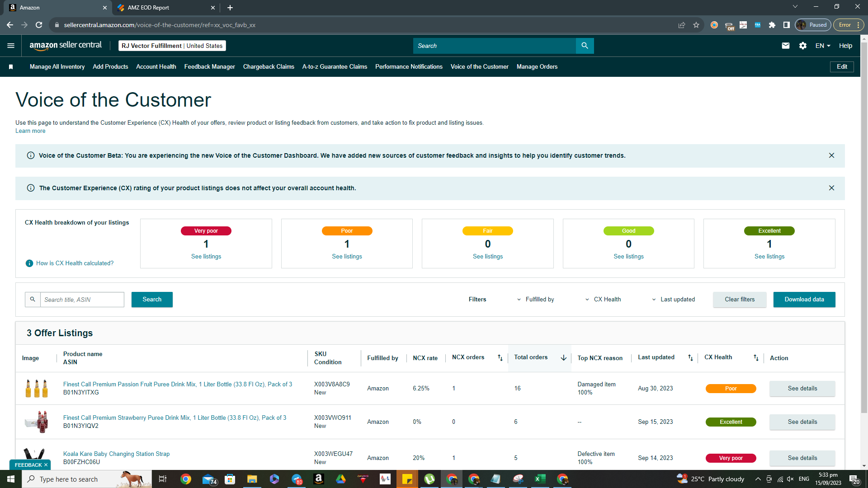Open Account Health
Screen dimensions: 868x488
pyautogui.click(x=156, y=67)
